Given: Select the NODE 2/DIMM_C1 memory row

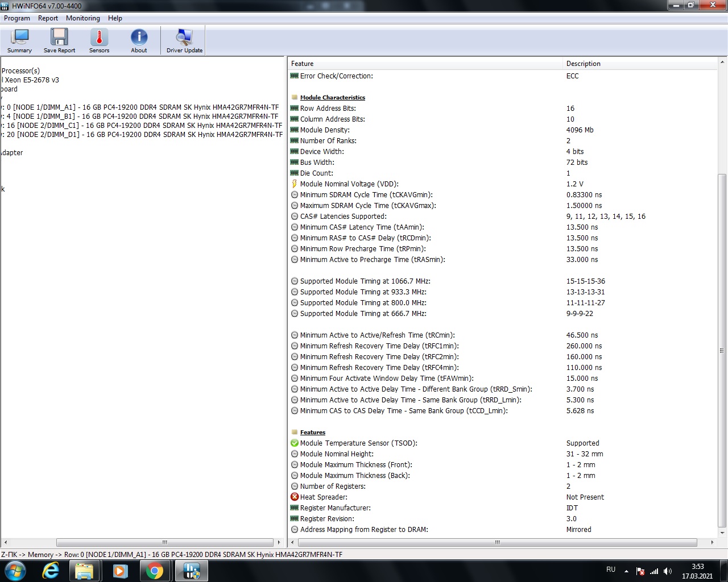Looking at the screenshot, I should (x=141, y=126).
